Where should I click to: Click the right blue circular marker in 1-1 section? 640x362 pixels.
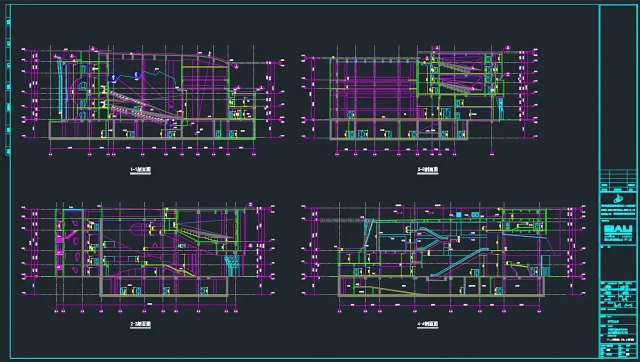(137, 74)
